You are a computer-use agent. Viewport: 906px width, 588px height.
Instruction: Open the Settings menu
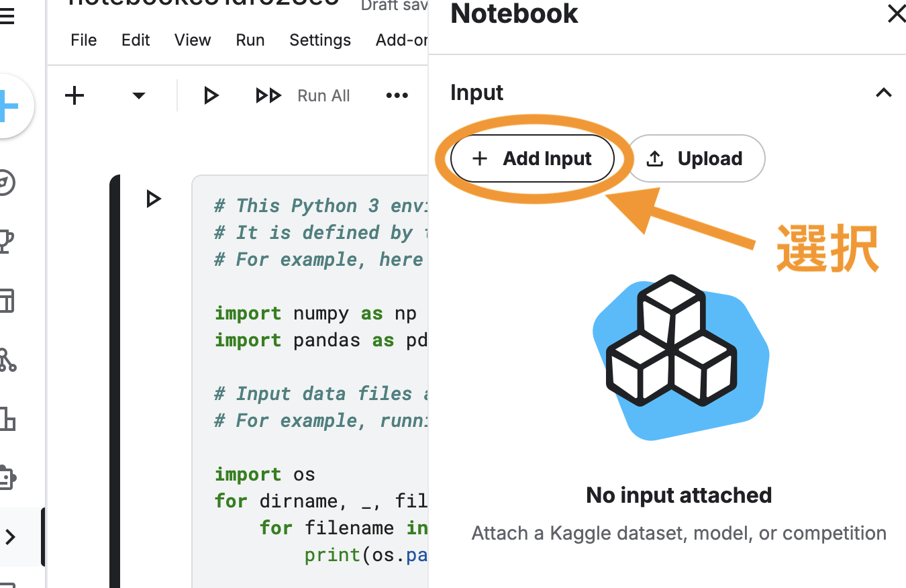pos(320,40)
